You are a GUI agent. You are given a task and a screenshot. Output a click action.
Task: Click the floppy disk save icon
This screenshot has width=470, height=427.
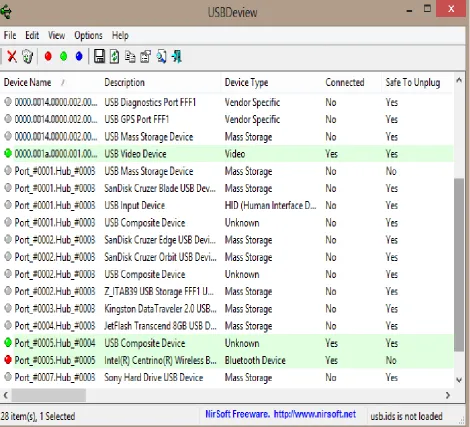pyautogui.click(x=99, y=56)
